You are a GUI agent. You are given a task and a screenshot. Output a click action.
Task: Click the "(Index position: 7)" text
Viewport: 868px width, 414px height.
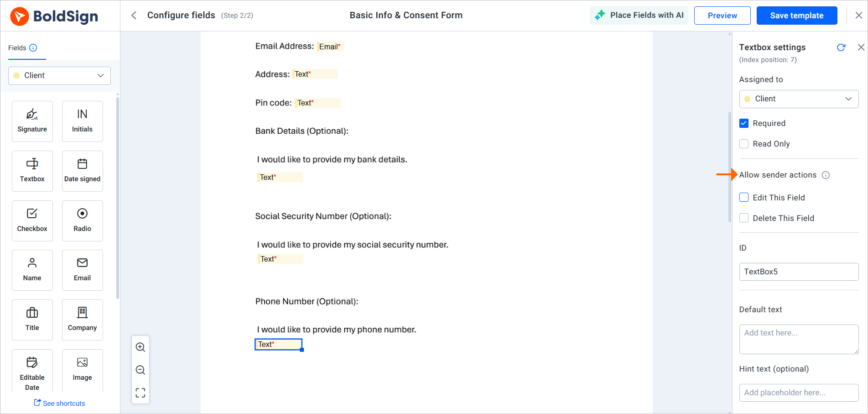(x=768, y=60)
